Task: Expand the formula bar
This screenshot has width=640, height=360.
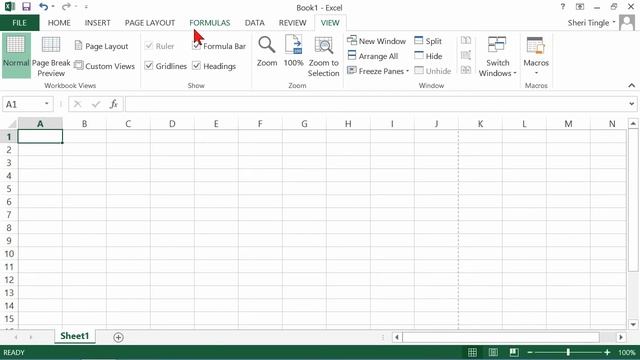Action: point(631,104)
